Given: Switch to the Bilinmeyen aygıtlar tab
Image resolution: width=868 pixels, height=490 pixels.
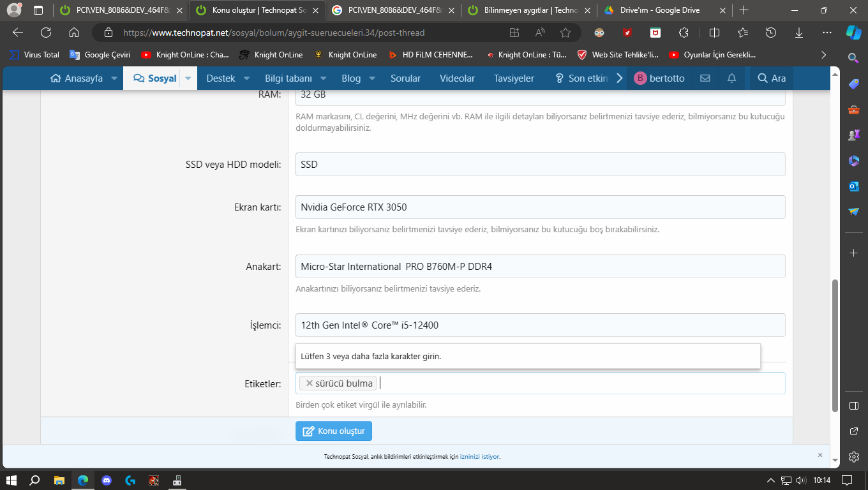Looking at the screenshot, I should tap(528, 10).
